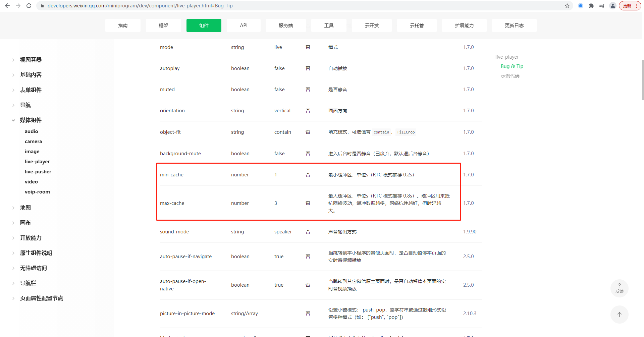Open the 云托管 tab
Viewport: 644px width, 337px height.
[417, 25]
